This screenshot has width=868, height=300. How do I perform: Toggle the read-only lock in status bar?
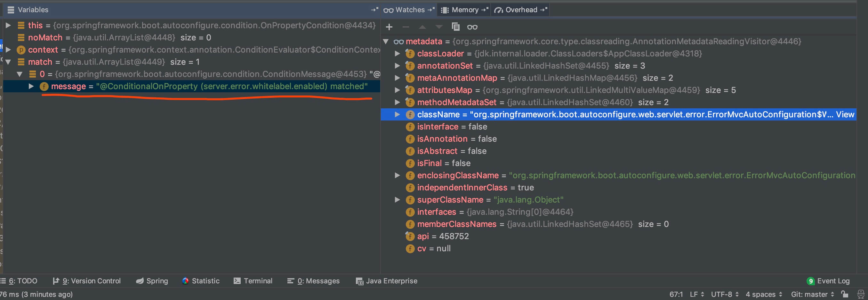tap(844, 294)
